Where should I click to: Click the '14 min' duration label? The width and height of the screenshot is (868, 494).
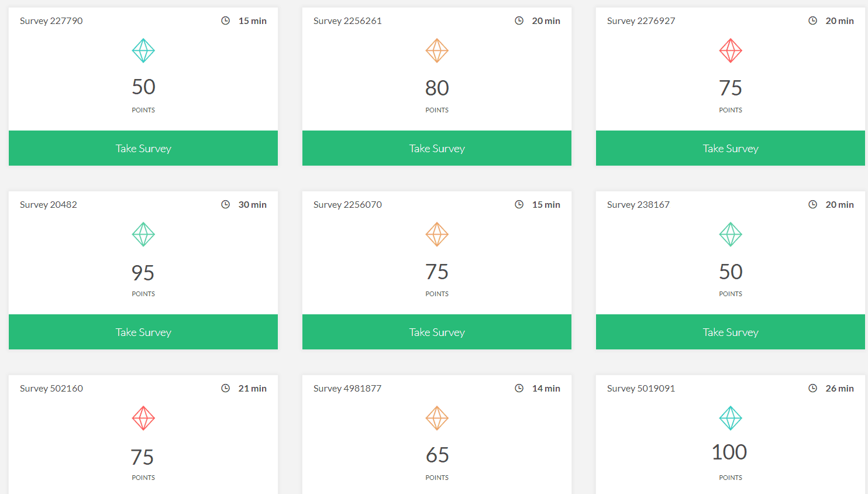pos(546,388)
